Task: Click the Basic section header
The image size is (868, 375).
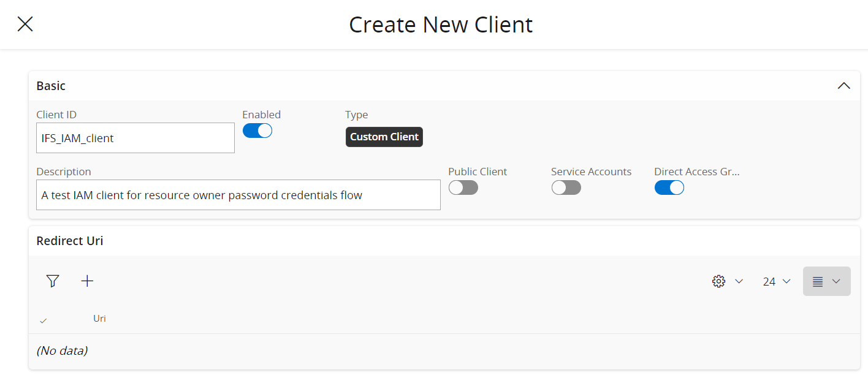Action: click(50, 86)
